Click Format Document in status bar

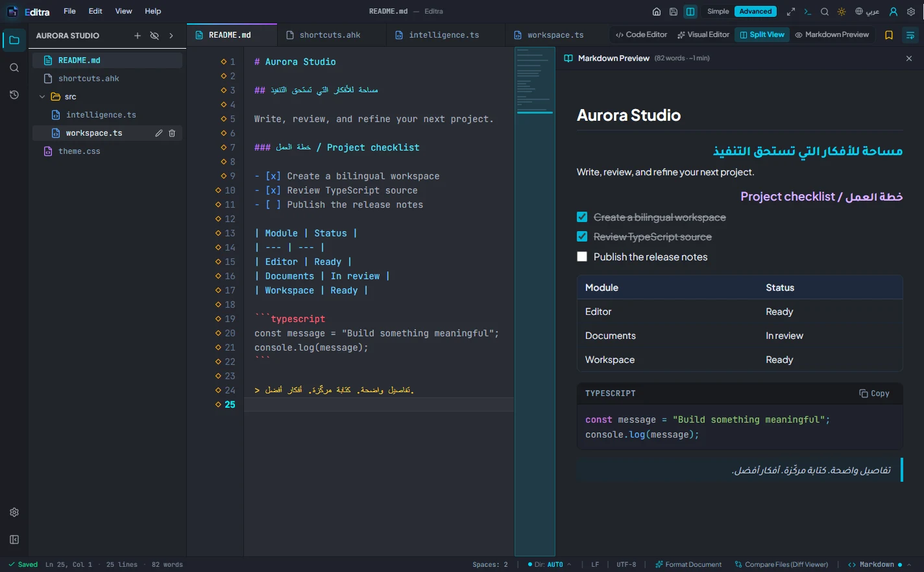[x=688, y=565]
